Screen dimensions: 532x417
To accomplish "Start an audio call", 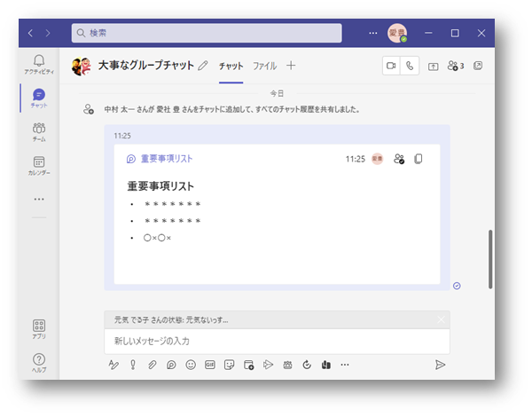I will [410, 66].
